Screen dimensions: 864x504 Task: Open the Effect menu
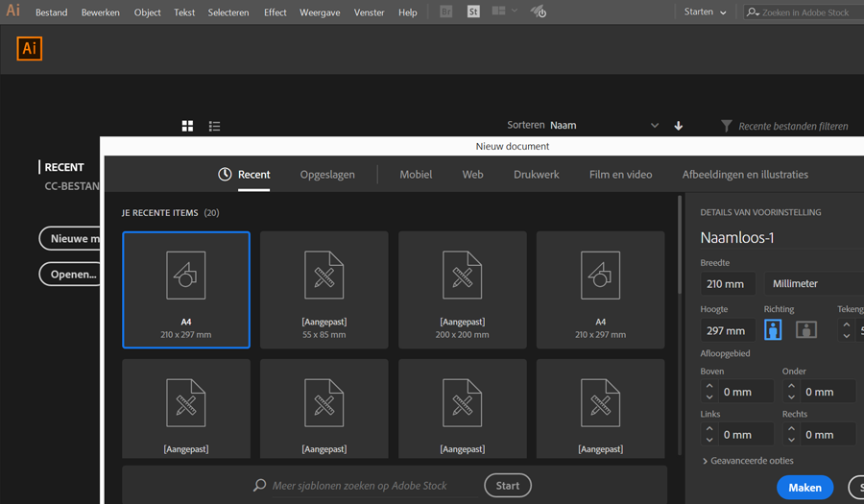pyautogui.click(x=275, y=12)
